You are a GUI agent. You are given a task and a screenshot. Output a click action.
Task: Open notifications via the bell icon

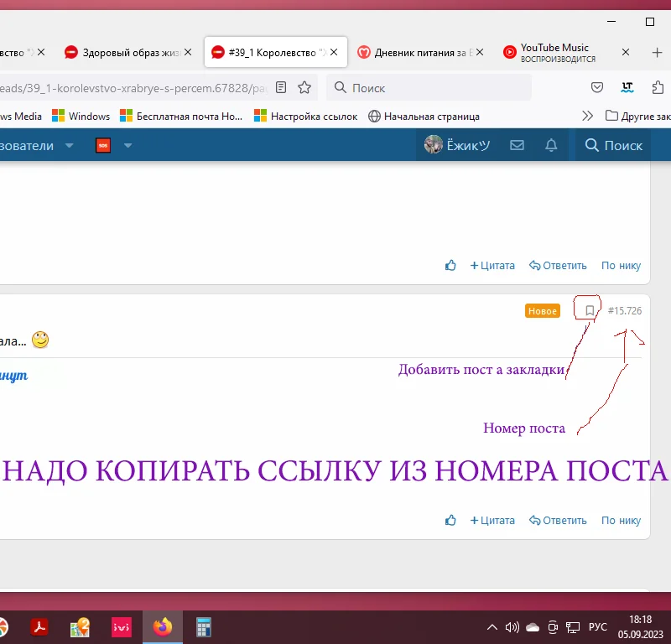coord(551,144)
